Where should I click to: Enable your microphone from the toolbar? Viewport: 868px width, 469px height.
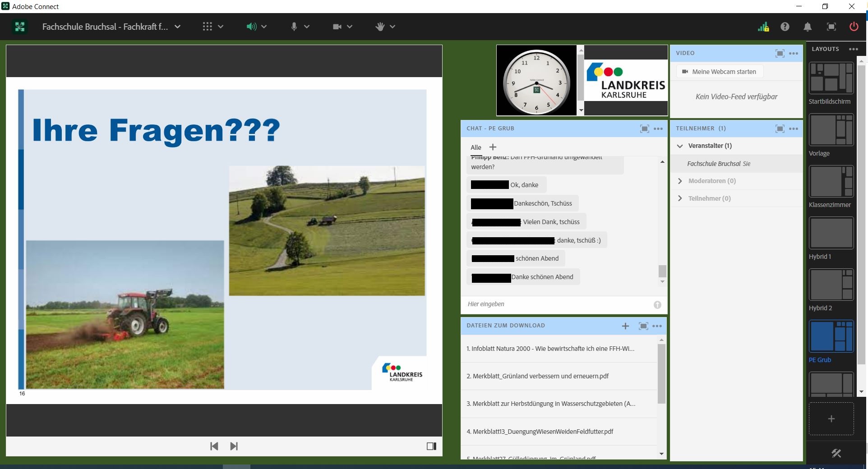[294, 27]
